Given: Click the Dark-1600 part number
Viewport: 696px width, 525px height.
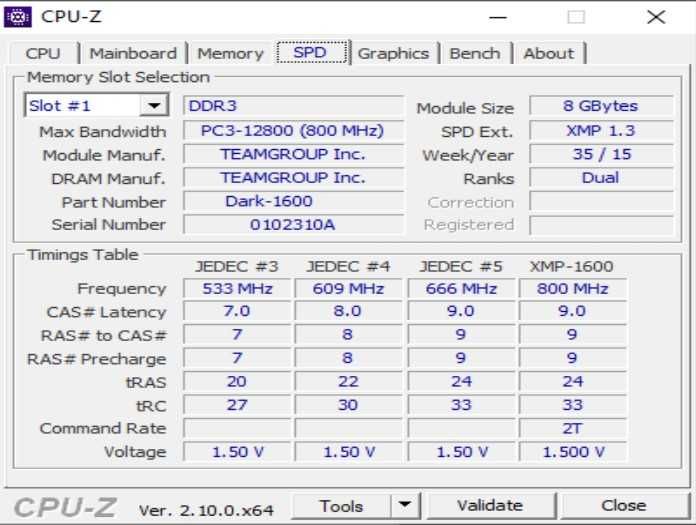Looking at the screenshot, I should (x=293, y=201).
